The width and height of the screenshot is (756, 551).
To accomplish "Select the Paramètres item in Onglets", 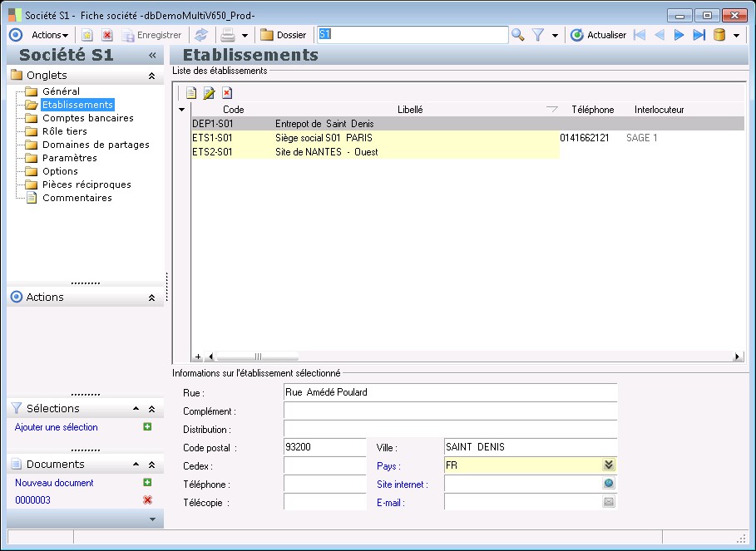I will [x=69, y=158].
